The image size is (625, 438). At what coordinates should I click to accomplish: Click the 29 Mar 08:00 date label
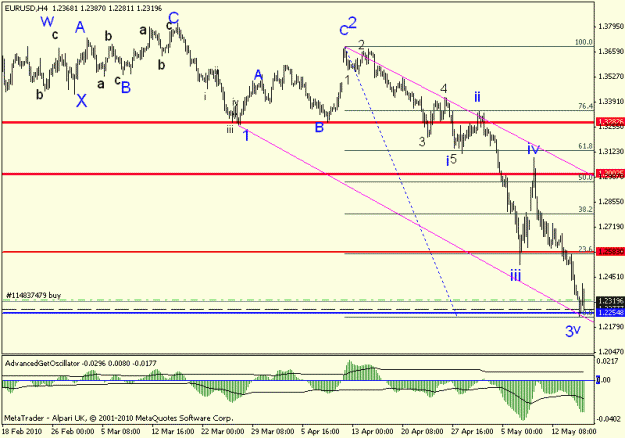coord(273,432)
